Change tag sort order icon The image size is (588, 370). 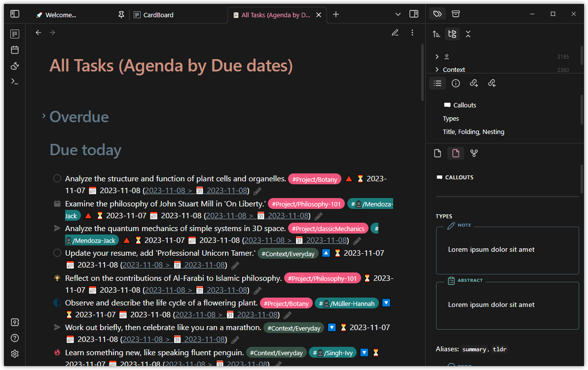[436, 34]
